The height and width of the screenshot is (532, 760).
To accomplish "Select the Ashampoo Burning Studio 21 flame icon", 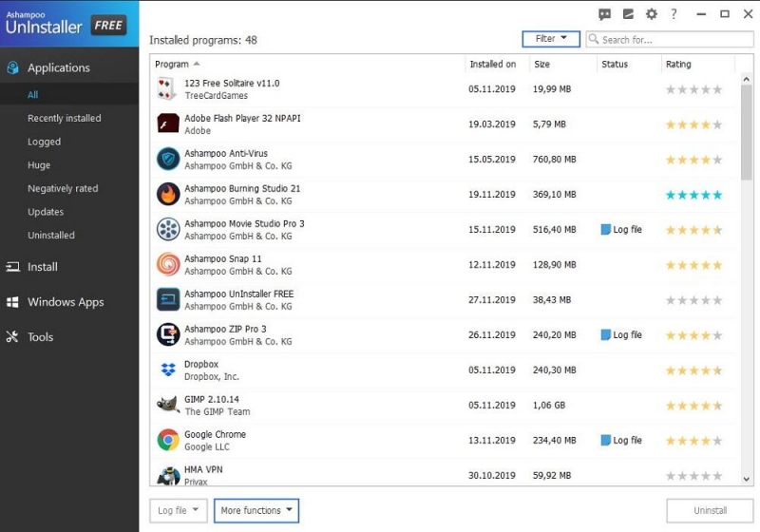I will click(x=168, y=195).
